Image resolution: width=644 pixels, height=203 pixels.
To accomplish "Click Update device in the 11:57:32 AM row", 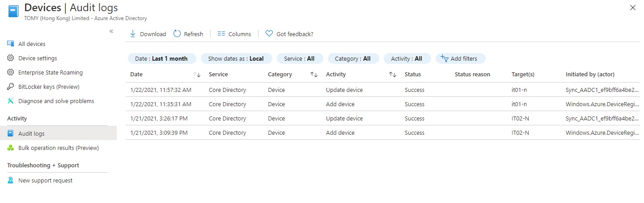I will [344, 90].
